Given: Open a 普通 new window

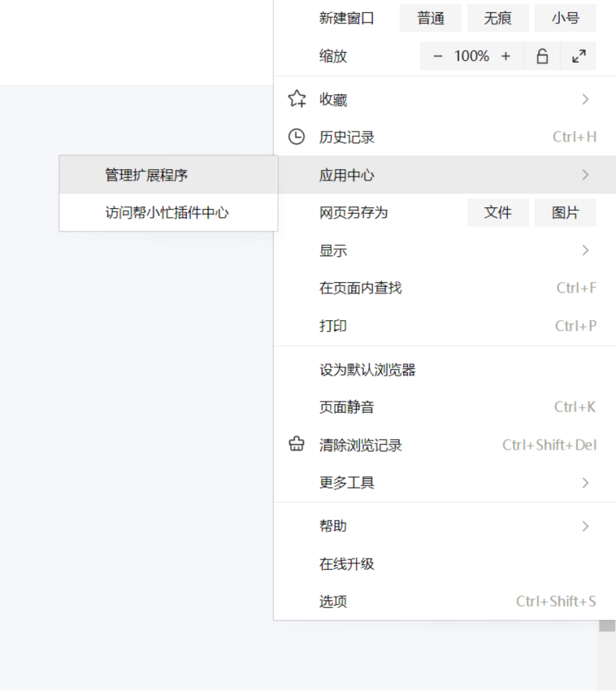Looking at the screenshot, I should [x=431, y=18].
